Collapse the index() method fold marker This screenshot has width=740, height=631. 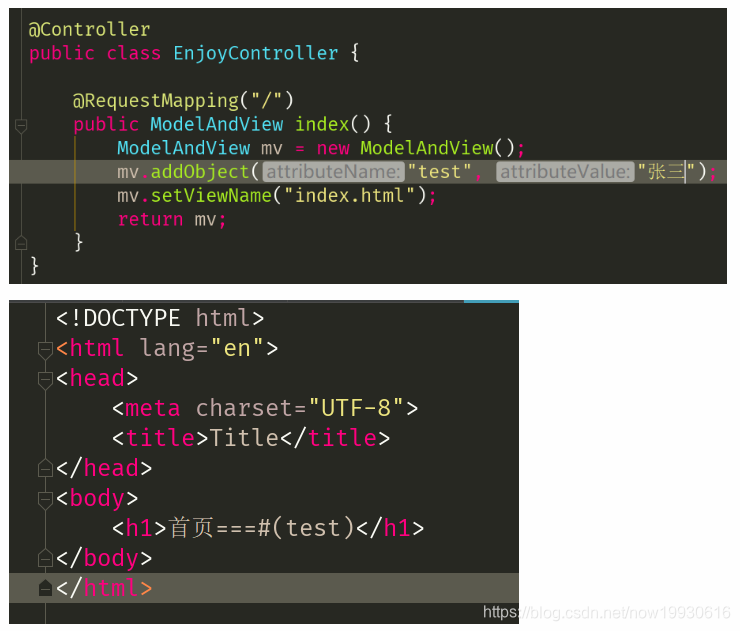21,126
